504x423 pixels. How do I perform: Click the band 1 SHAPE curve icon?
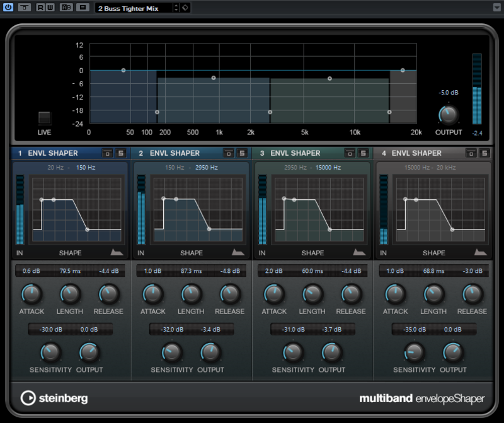tap(117, 252)
